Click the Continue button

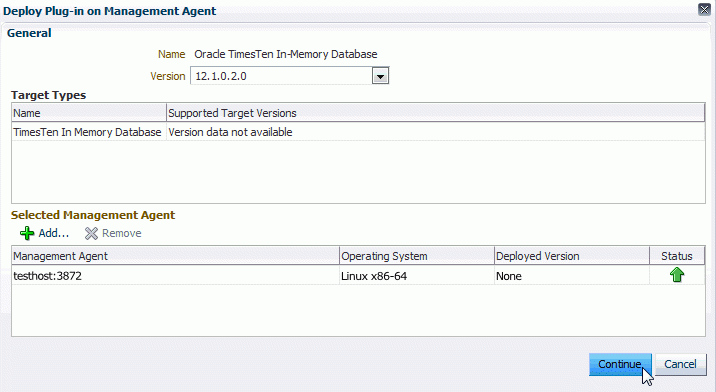[x=620, y=364]
